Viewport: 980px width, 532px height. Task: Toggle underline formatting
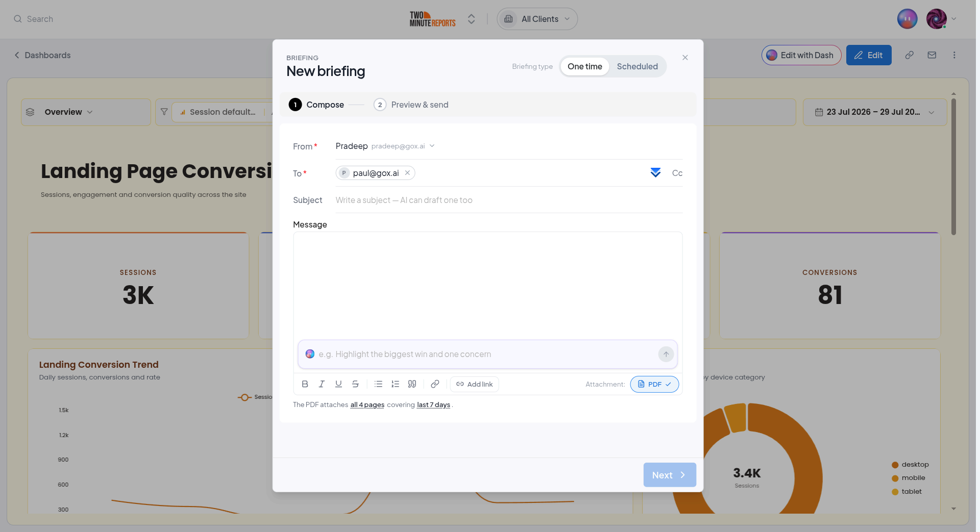pyautogui.click(x=338, y=384)
